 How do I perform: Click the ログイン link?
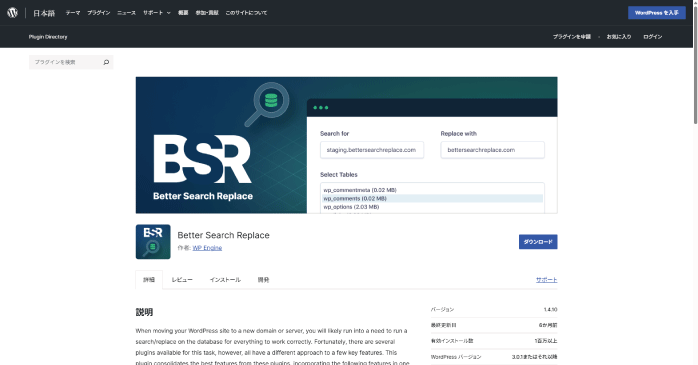tap(653, 37)
